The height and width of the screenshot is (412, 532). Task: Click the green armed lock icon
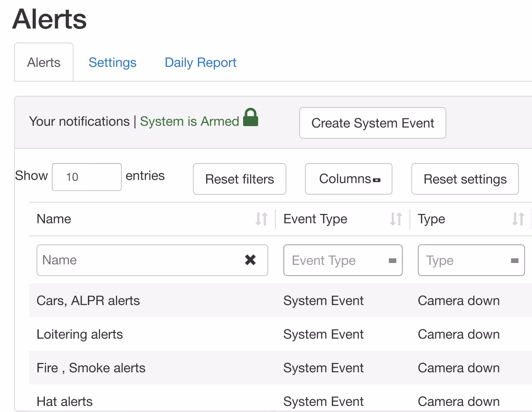coord(251,118)
